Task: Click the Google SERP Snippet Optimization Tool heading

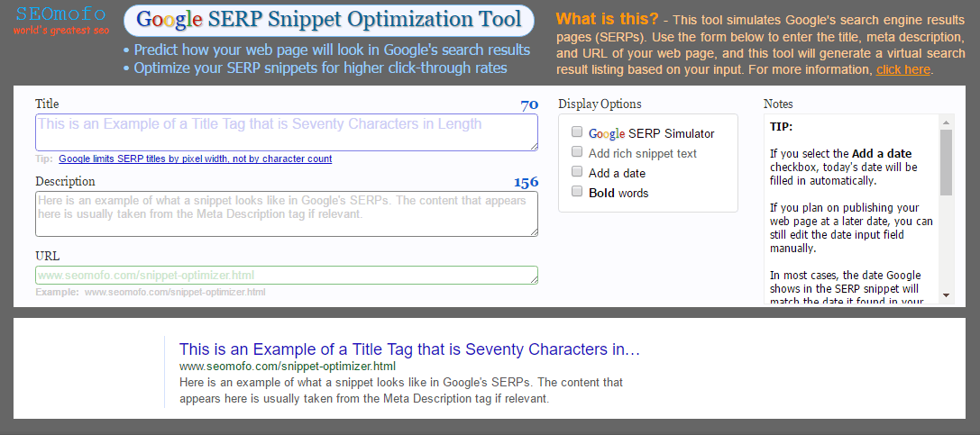Action: point(329,20)
